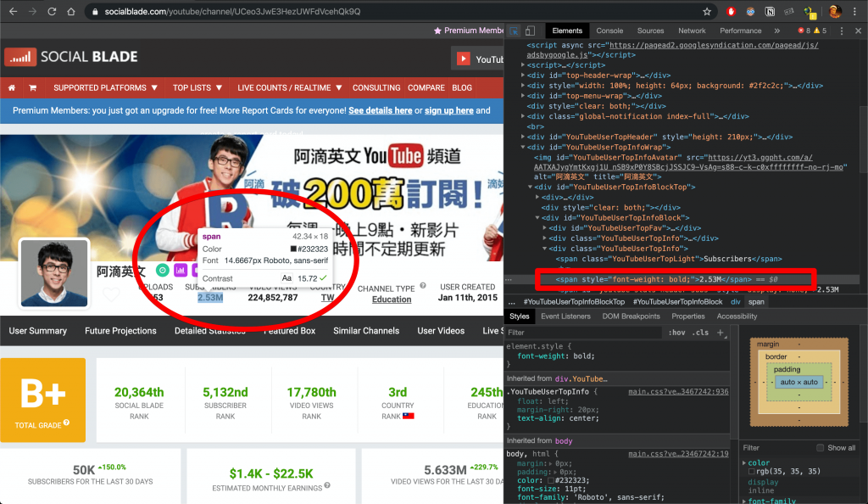Toggle the :hov element state button

coord(676,333)
